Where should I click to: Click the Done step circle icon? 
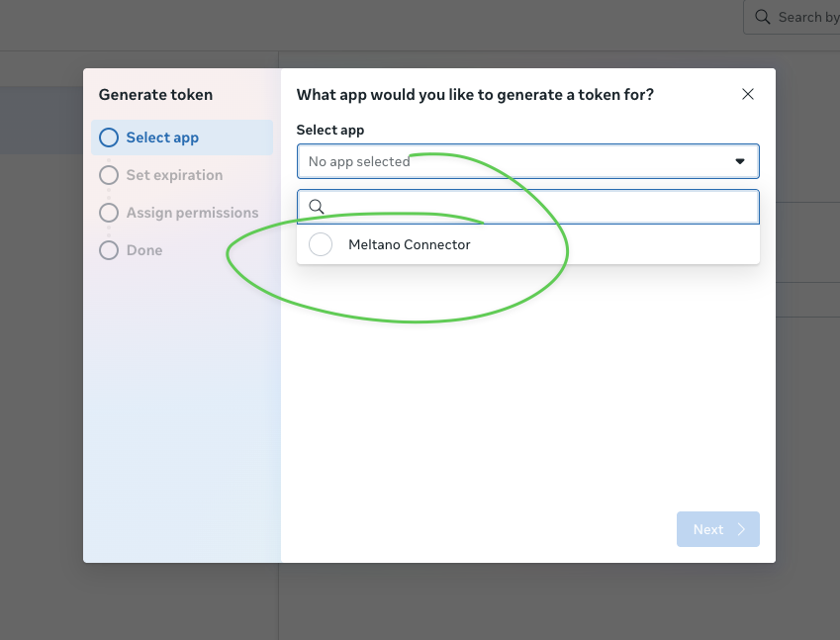(x=109, y=250)
